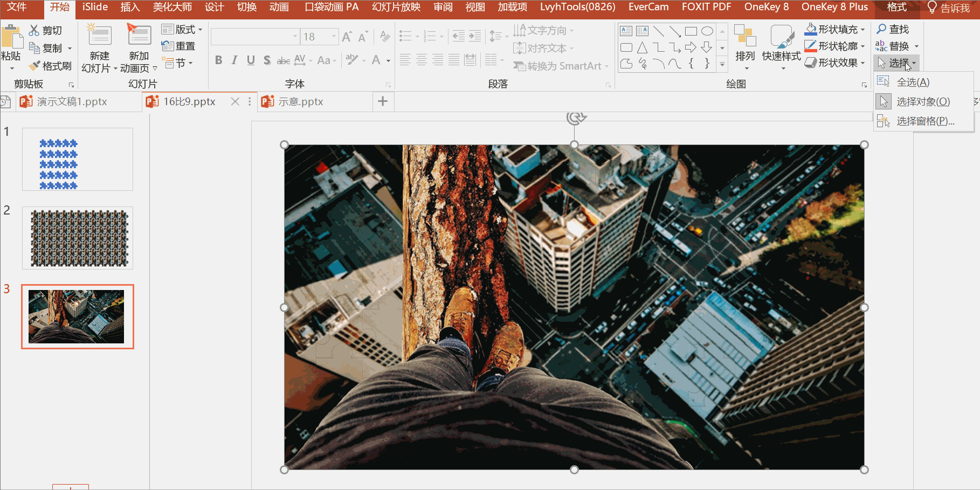Switch to the Insert (插入) ribbon tab
This screenshot has height=490, width=980.
point(130,7)
